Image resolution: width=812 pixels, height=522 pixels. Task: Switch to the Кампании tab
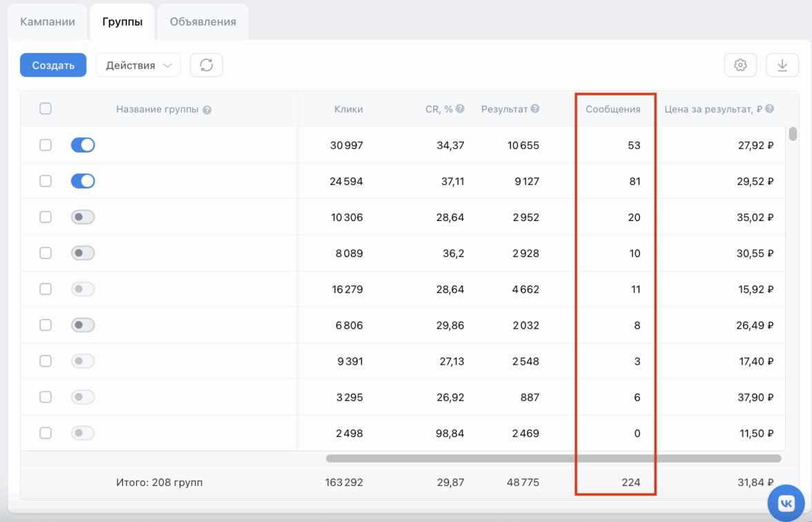point(48,21)
